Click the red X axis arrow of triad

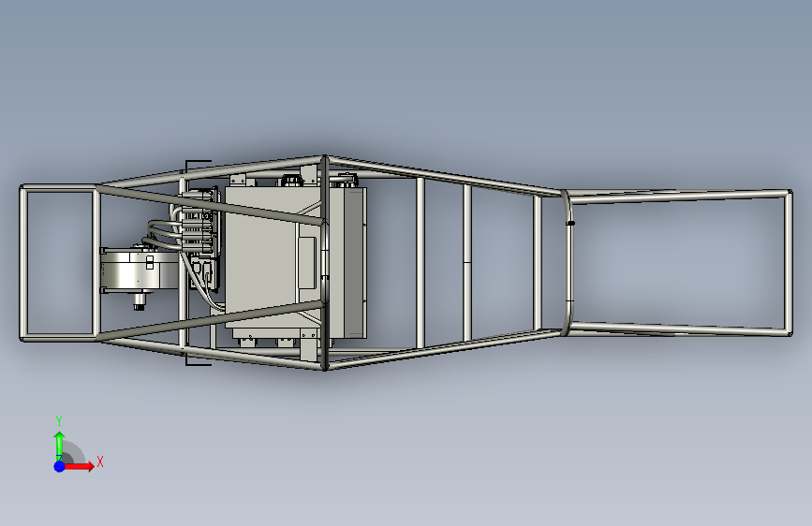79,466
